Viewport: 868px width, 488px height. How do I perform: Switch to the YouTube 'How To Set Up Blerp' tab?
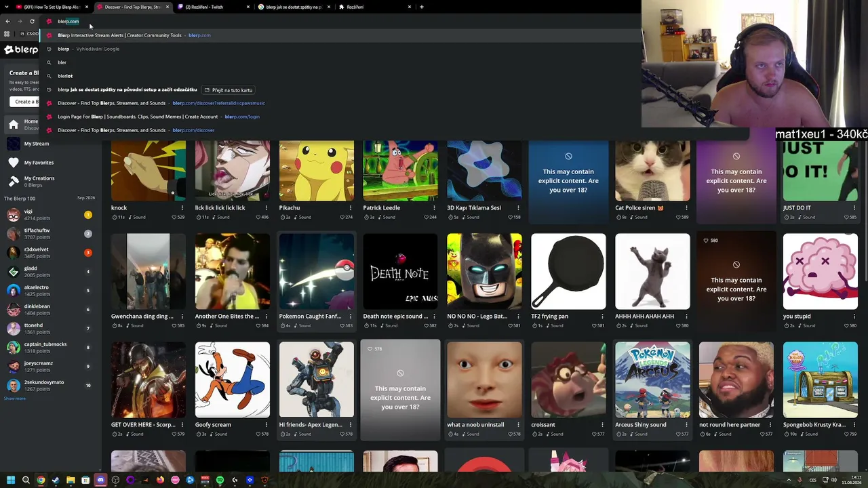click(52, 7)
